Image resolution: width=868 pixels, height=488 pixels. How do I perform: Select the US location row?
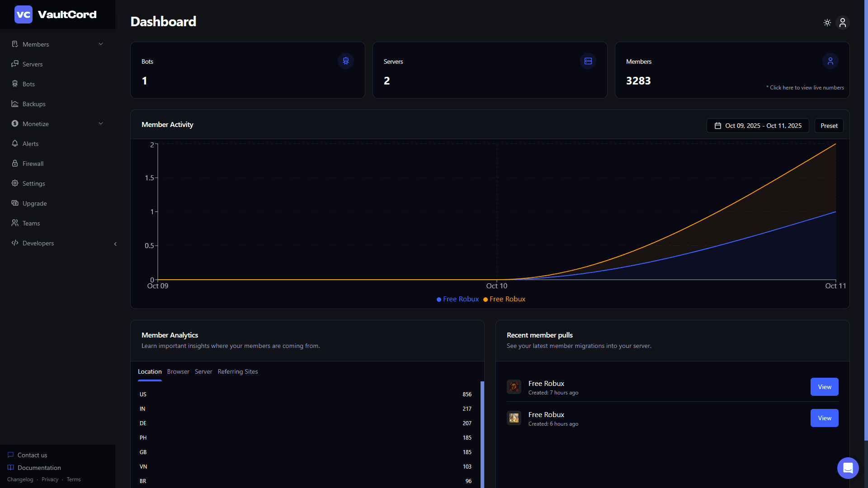306,394
